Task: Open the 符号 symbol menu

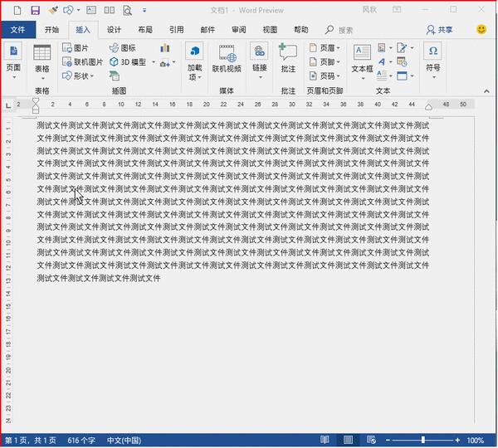Action: pos(432,59)
